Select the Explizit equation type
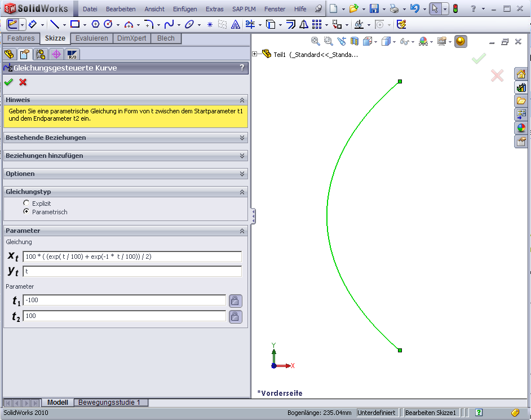 click(x=26, y=203)
